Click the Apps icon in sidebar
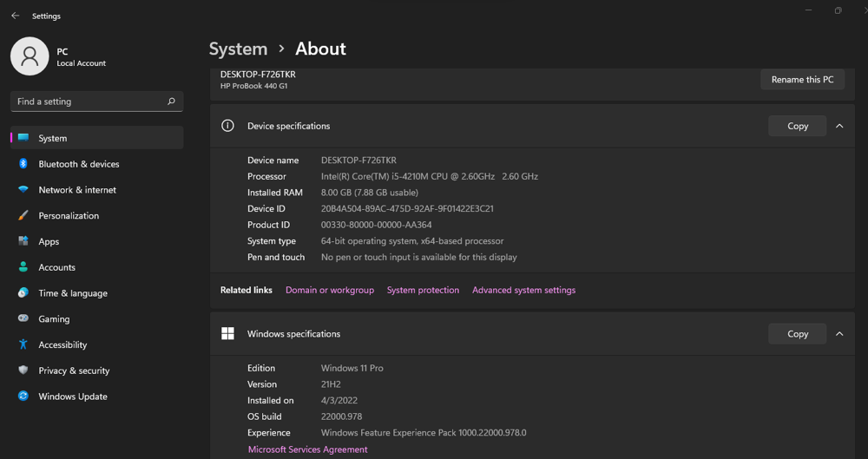 point(23,241)
